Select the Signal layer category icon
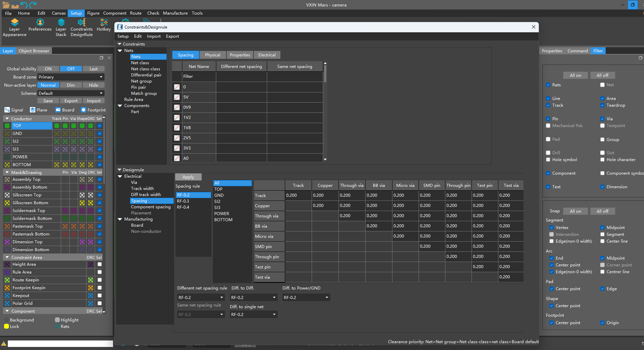This screenshot has height=350, width=644. 7,110
